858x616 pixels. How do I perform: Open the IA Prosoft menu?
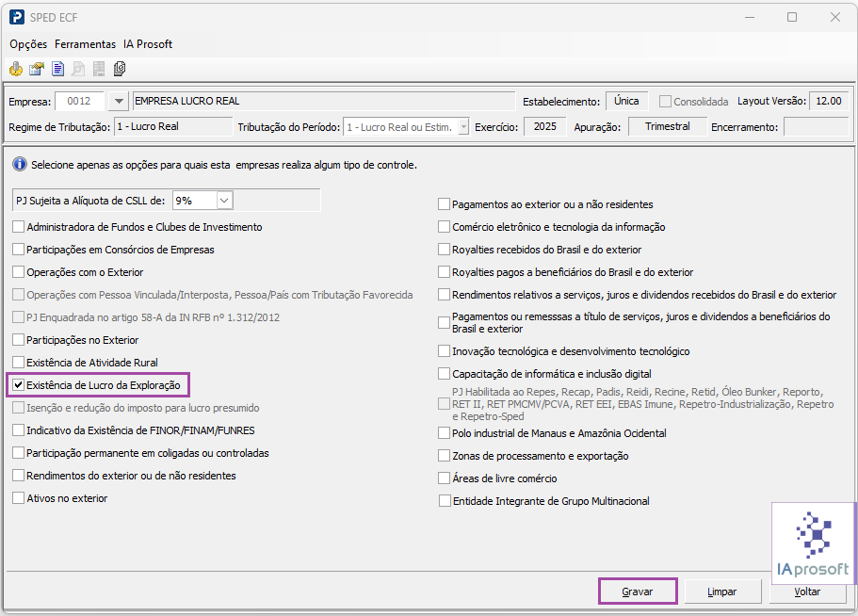tap(148, 44)
